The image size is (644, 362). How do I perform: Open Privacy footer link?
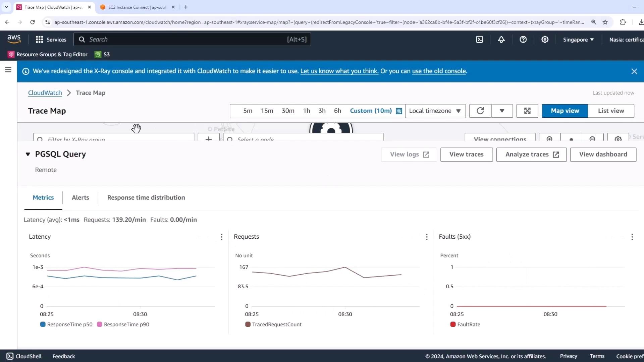[568, 356]
